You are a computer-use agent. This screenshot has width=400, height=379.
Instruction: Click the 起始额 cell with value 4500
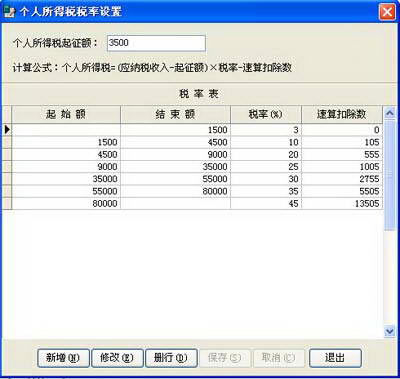[66, 155]
